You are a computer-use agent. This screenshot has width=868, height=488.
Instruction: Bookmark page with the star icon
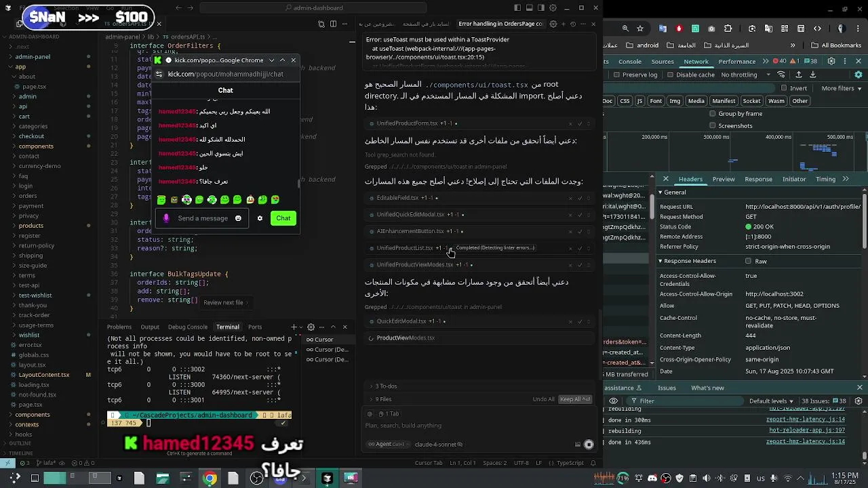[640, 28]
